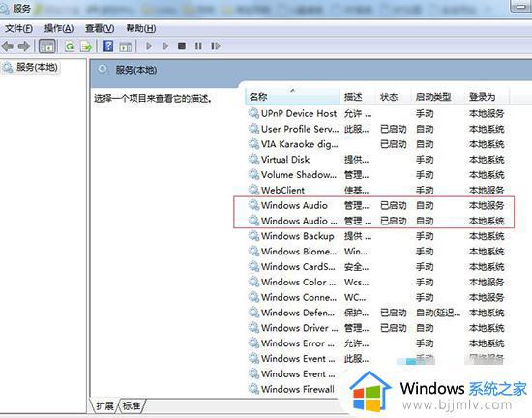
Task: Click 本地服务 logon for UPnP Device Host
Action: [x=487, y=113]
